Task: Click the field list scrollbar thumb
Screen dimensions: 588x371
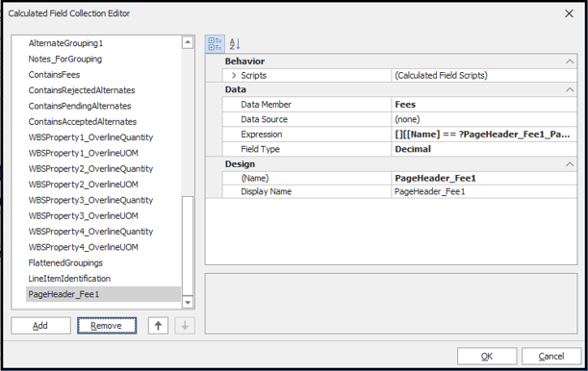Action: (188, 246)
